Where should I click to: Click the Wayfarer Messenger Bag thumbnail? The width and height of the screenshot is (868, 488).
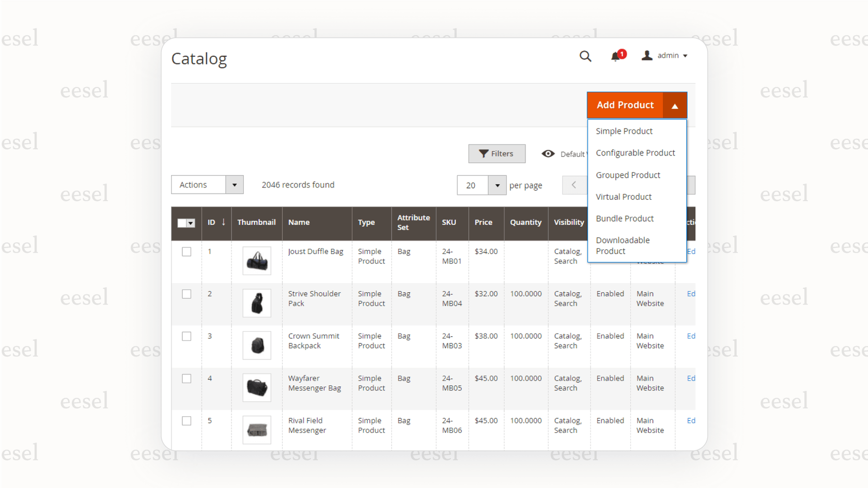pos(257,387)
